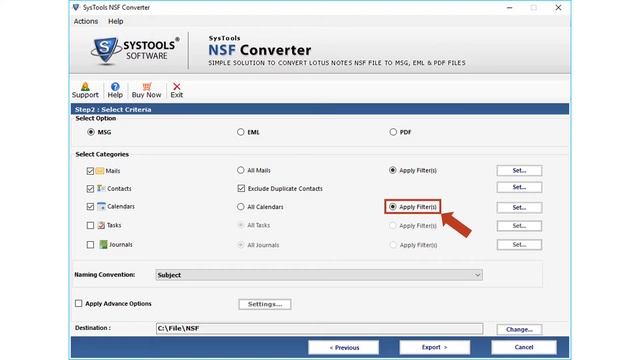This screenshot has height=360, width=640.
Task: Go back with Previous button
Action: click(344, 347)
